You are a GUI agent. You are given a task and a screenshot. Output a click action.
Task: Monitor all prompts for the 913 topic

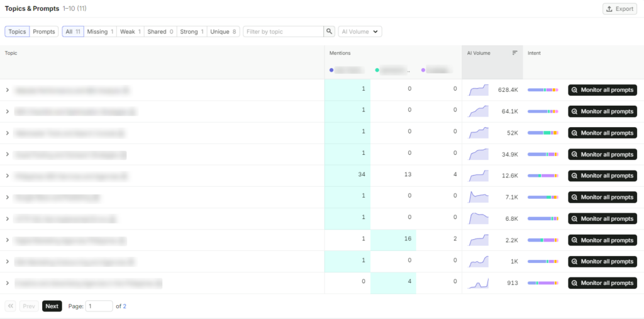(602, 283)
